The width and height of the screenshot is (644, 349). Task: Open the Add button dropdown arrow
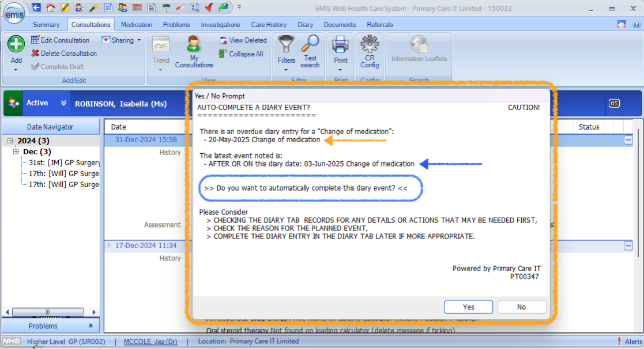(x=16, y=70)
